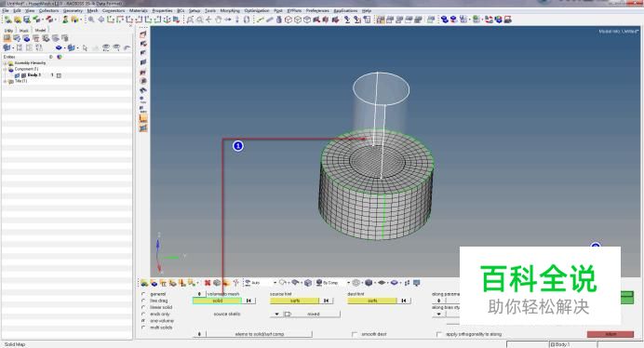Click the red X delete icon above the panel
644x348 pixels.
point(208,283)
